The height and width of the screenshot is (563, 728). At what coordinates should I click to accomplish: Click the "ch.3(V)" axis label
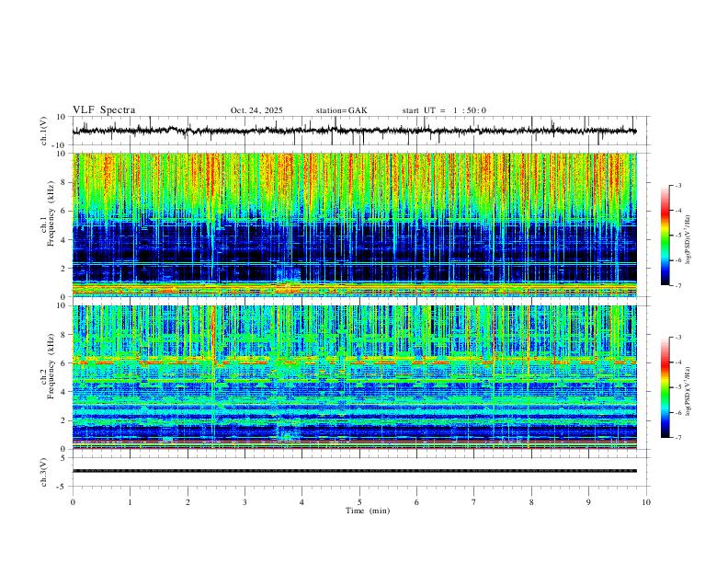click(x=44, y=472)
